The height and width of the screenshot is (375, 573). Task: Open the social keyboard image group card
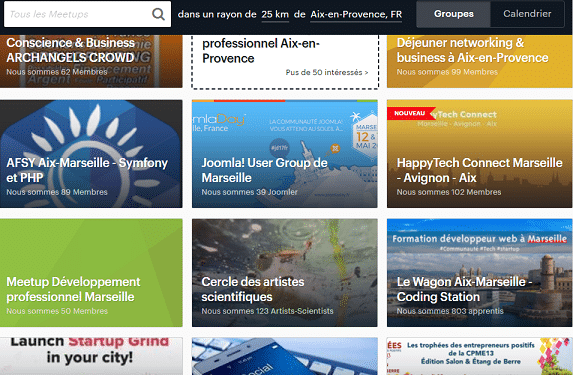[285, 356]
